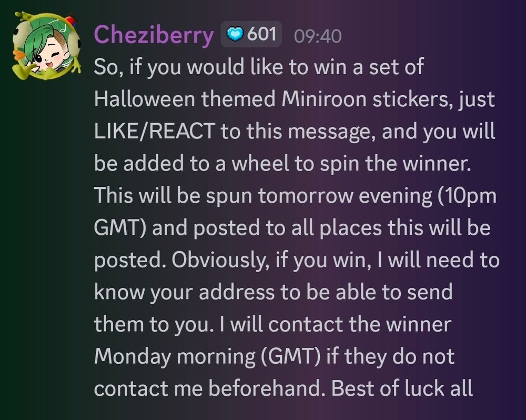Click the word Miniroon in message
Image resolution: width=526 pixels, height=420 pixels.
pyautogui.click(x=324, y=99)
